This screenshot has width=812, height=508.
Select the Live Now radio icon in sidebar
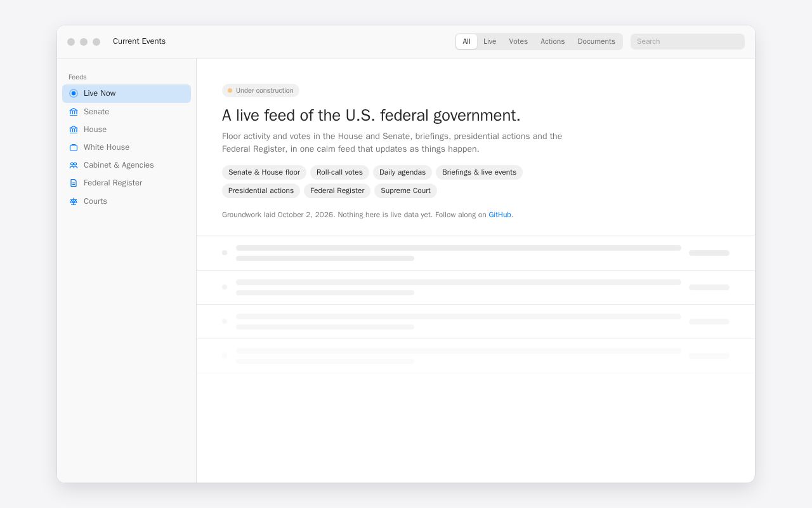(x=74, y=93)
